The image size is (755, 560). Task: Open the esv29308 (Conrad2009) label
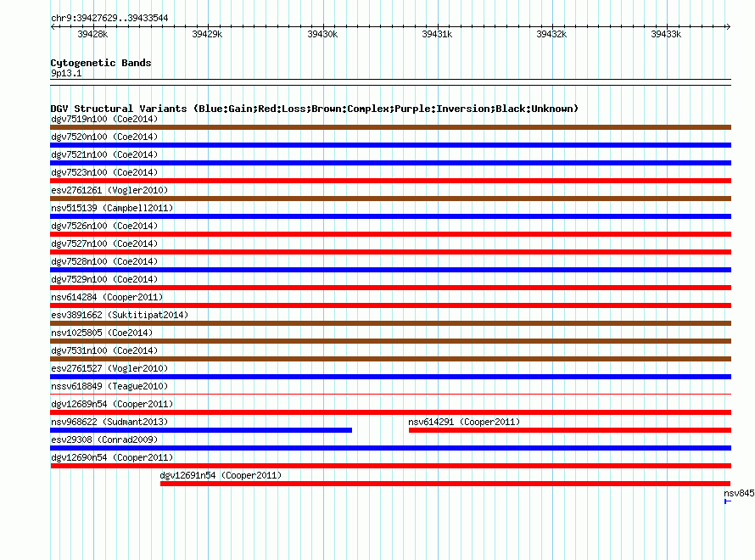[104, 440]
